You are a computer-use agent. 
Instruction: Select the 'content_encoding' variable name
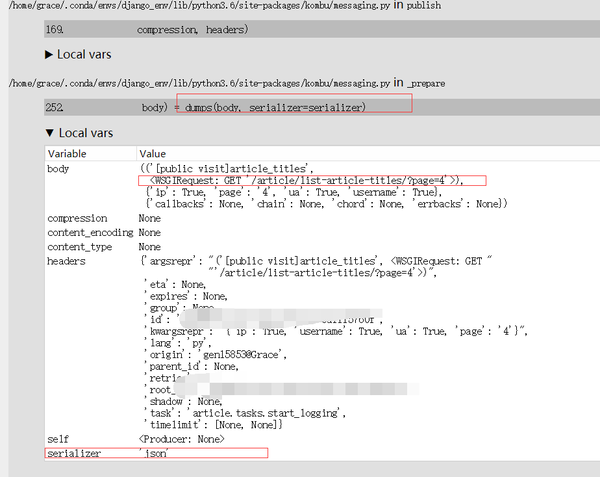point(90,233)
